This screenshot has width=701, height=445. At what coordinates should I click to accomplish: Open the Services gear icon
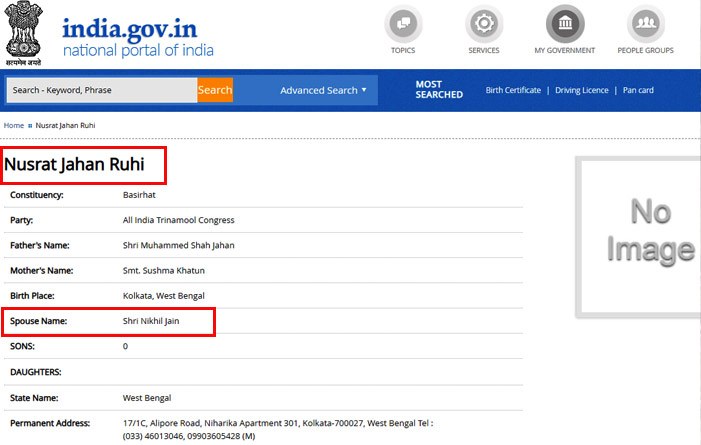coord(484,24)
